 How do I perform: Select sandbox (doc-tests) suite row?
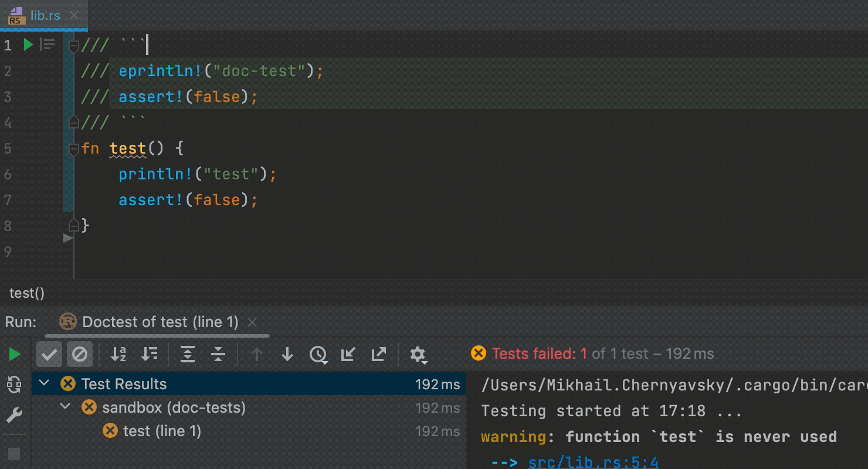click(249, 407)
